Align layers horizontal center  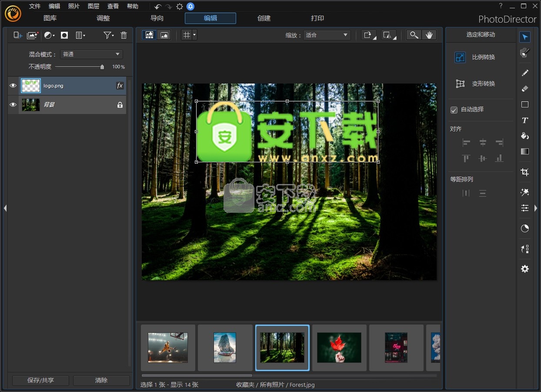click(x=483, y=142)
